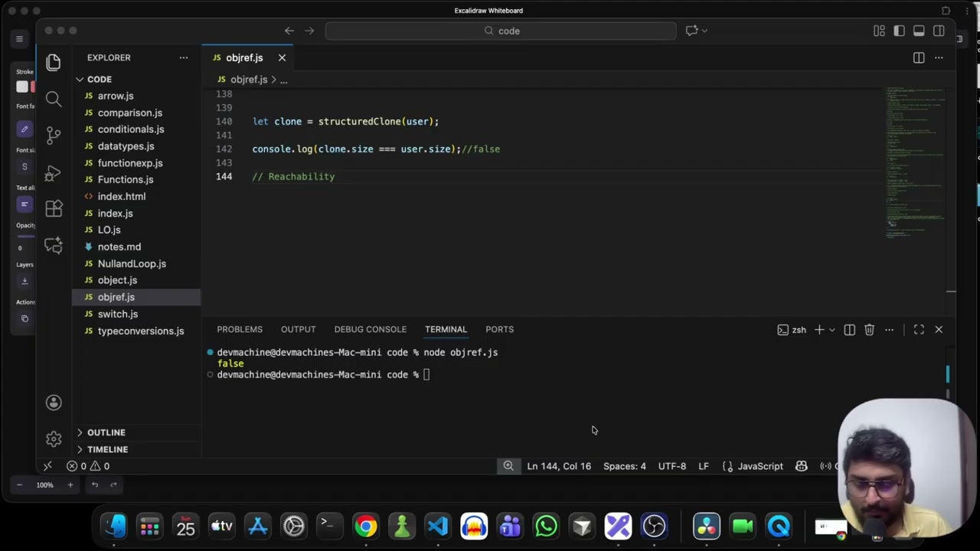Screen dimensions: 980x551
Task: Select the zsh terminal label
Action: [x=792, y=330]
